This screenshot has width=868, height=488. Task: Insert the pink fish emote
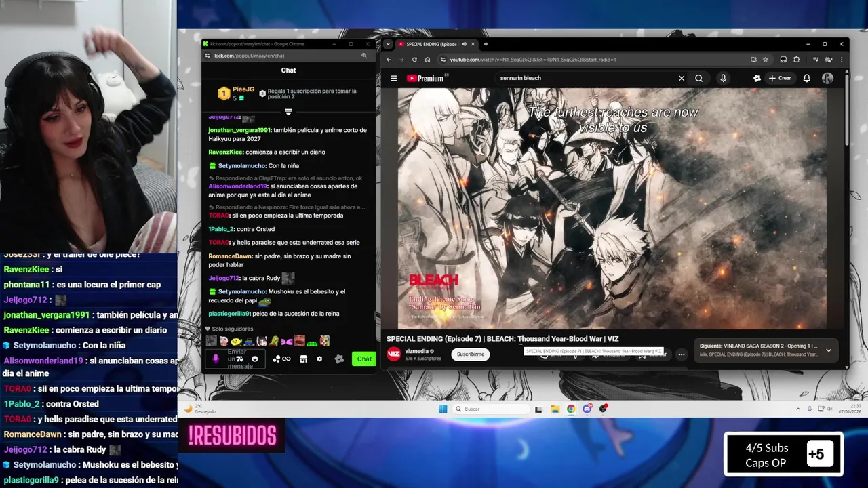coord(286,341)
